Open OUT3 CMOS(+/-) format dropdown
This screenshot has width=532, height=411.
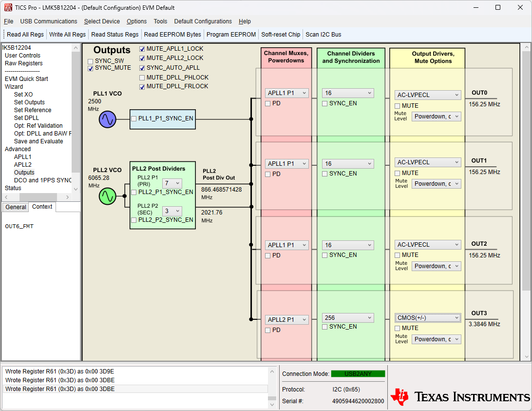coord(428,318)
